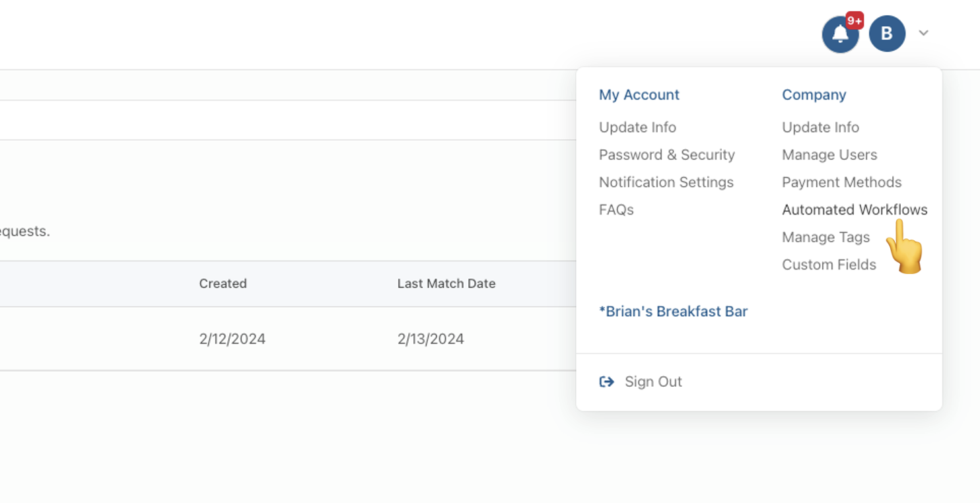980x503 pixels.
Task: Open Manage Tags
Action: pos(825,238)
